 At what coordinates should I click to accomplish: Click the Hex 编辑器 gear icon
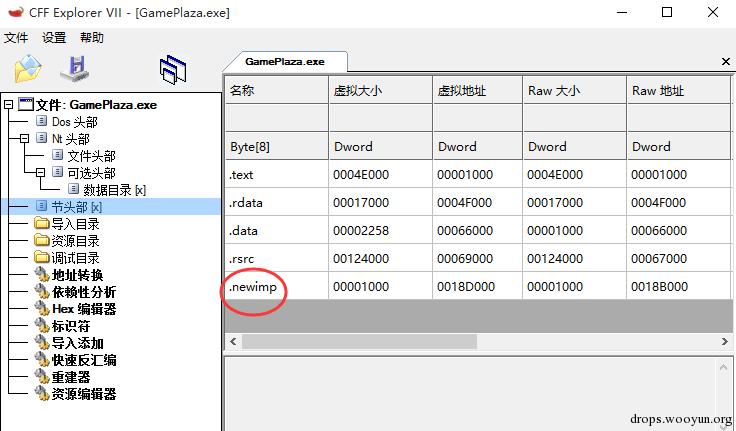[x=42, y=309]
